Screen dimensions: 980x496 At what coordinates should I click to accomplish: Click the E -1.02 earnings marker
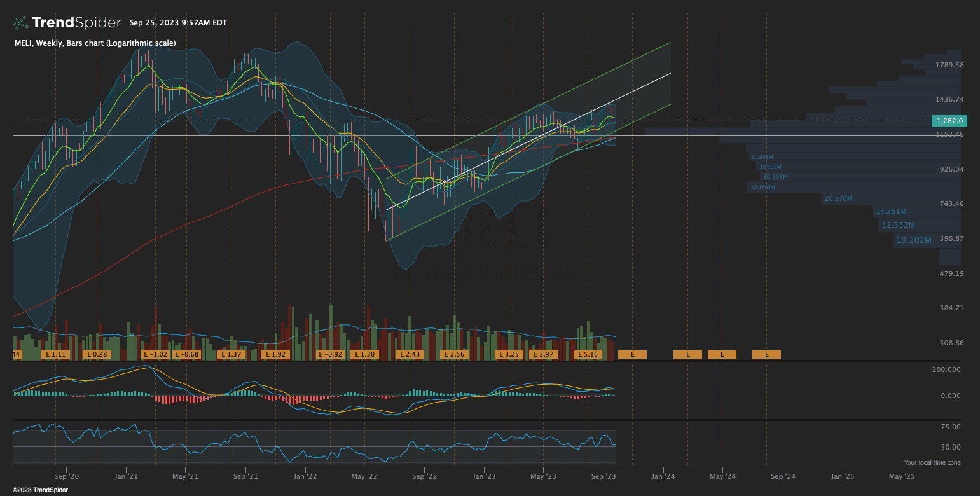coord(155,354)
